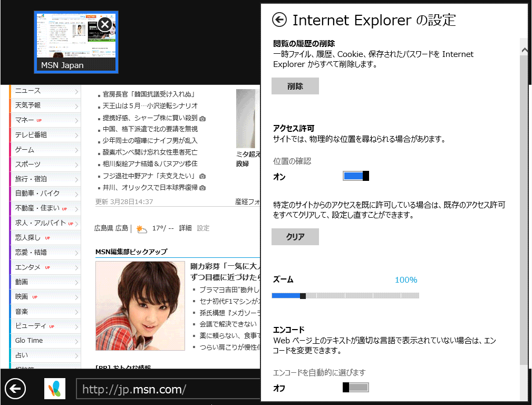
Task: Open the 占い menu item
Action: pos(45,355)
